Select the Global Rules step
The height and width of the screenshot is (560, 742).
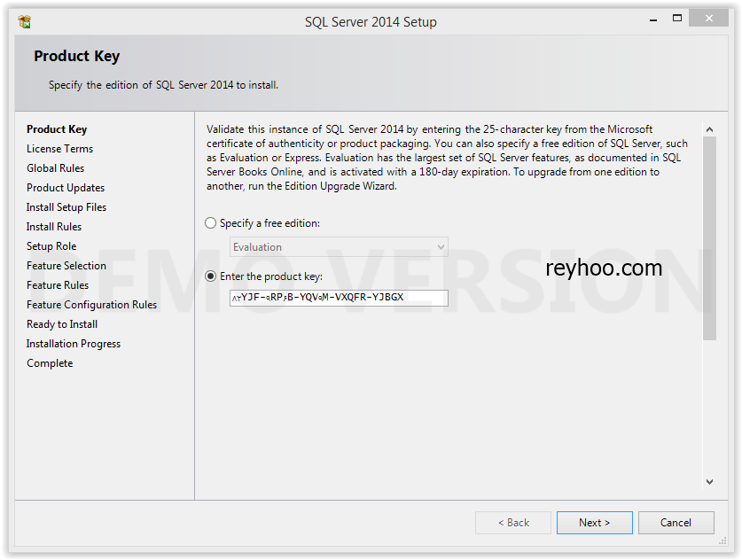[55, 167]
